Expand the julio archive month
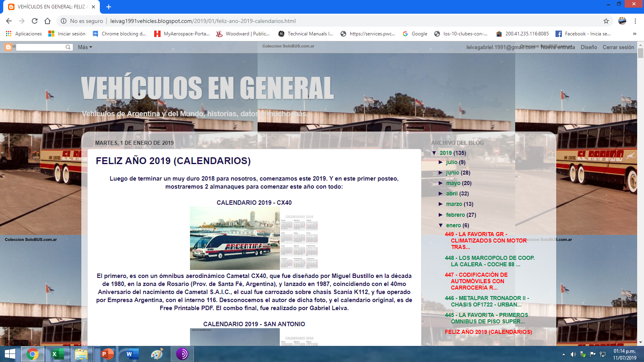Image resolution: width=644 pixels, height=362 pixels. 441,162
